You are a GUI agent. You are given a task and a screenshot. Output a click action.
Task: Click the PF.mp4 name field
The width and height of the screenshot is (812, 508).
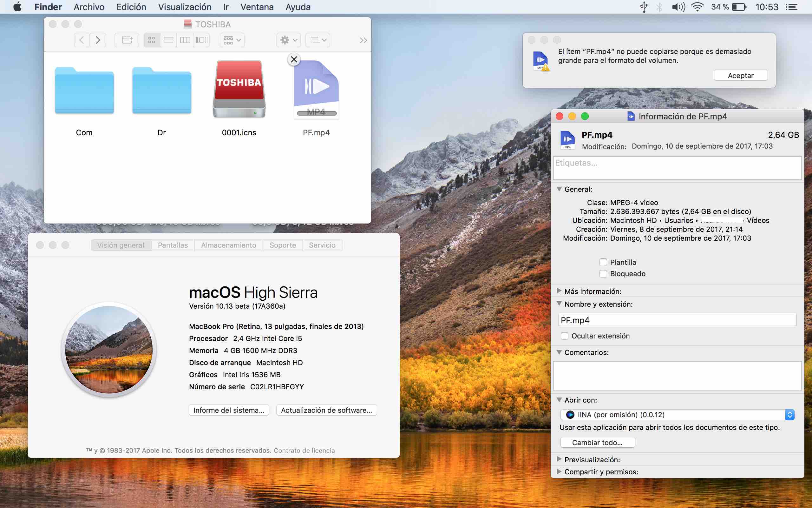(x=677, y=320)
